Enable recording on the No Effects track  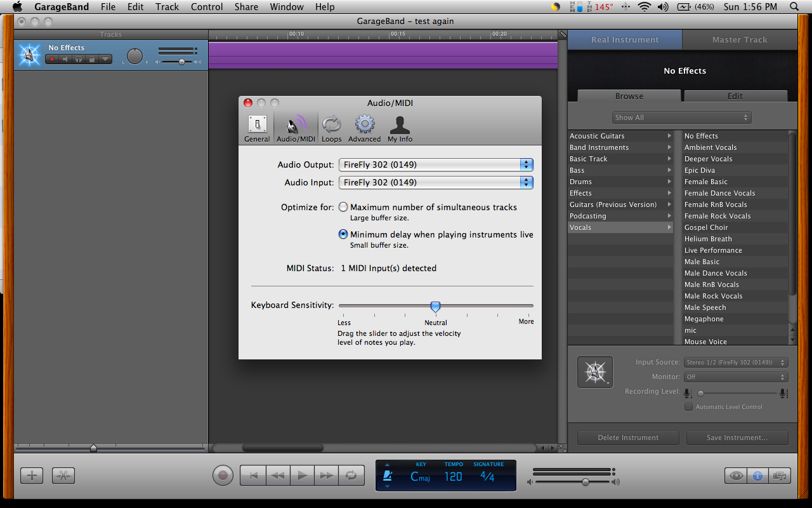[51, 59]
